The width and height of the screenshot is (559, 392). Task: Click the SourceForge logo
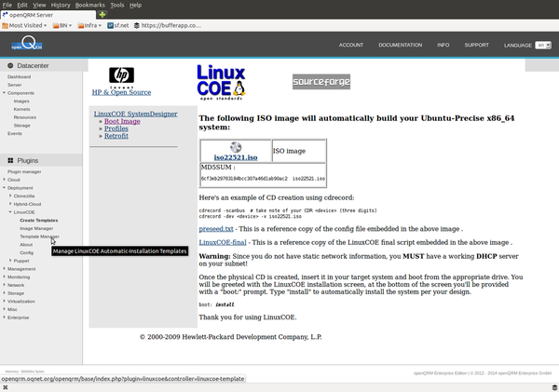(x=321, y=82)
